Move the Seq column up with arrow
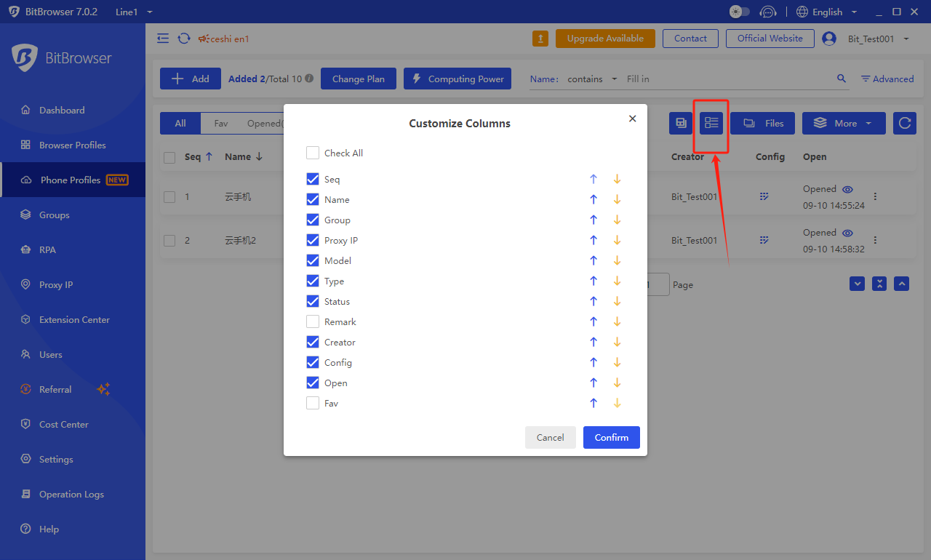This screenshot has height=560, width=931. [594, 180]
